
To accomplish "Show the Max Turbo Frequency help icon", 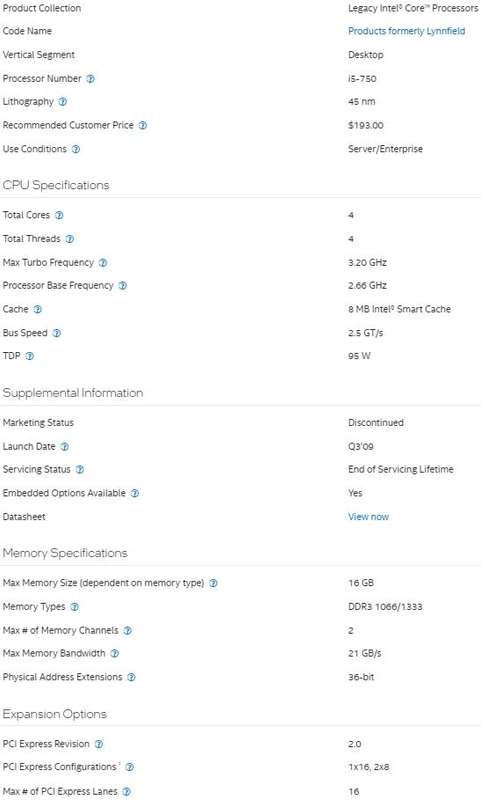I will 103,263.
